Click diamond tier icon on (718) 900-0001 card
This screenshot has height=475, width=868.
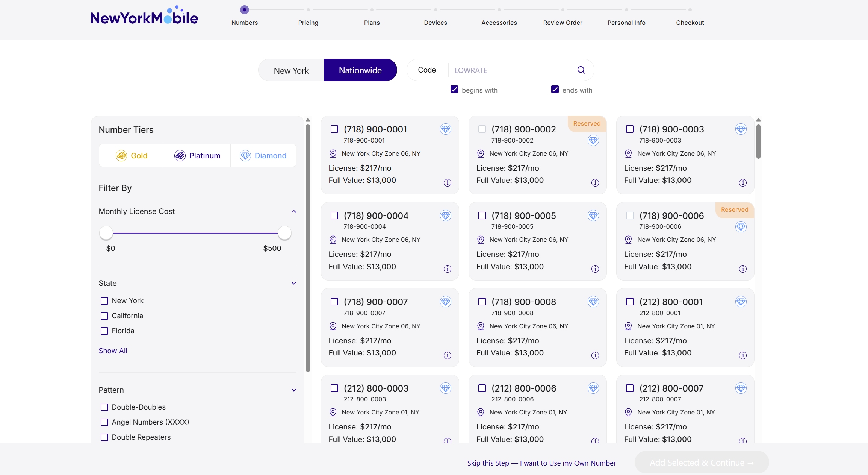445,129
